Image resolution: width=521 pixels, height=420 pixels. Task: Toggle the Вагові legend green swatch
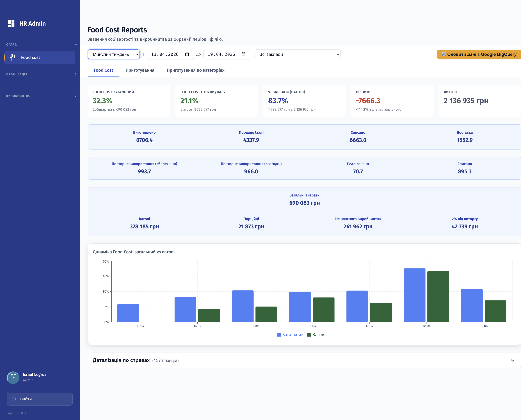309,335
